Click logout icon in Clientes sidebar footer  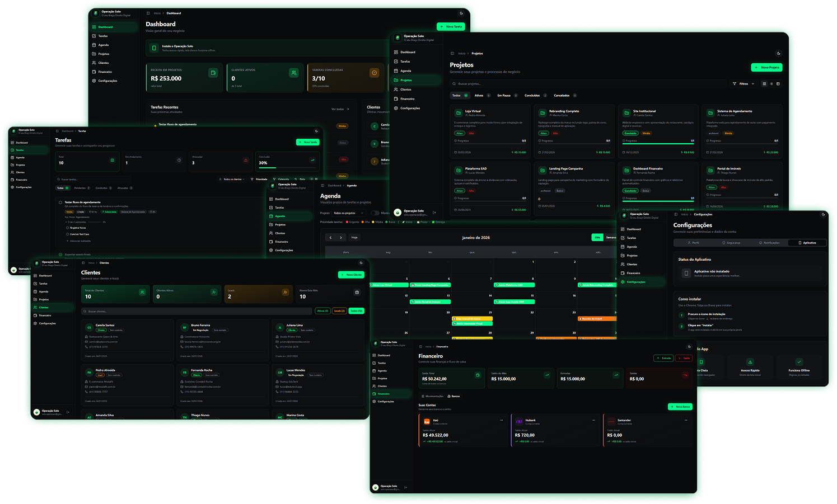(68, 412)
